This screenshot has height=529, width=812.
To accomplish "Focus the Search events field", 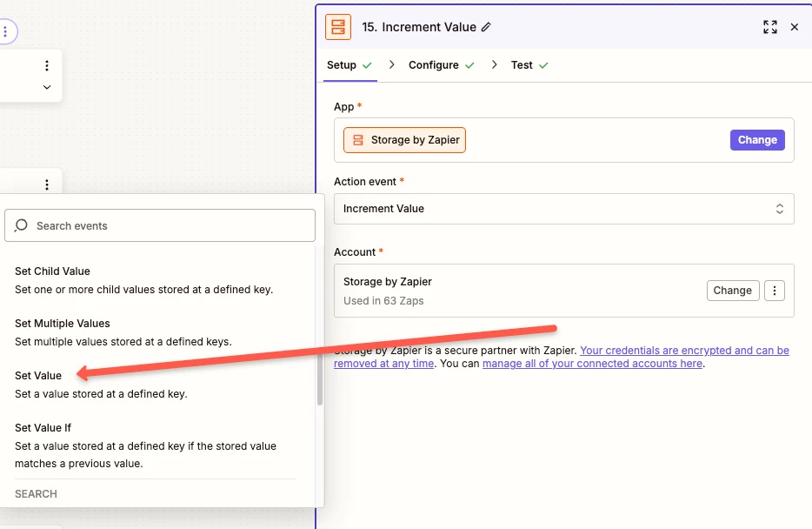I will pos(160,225).
